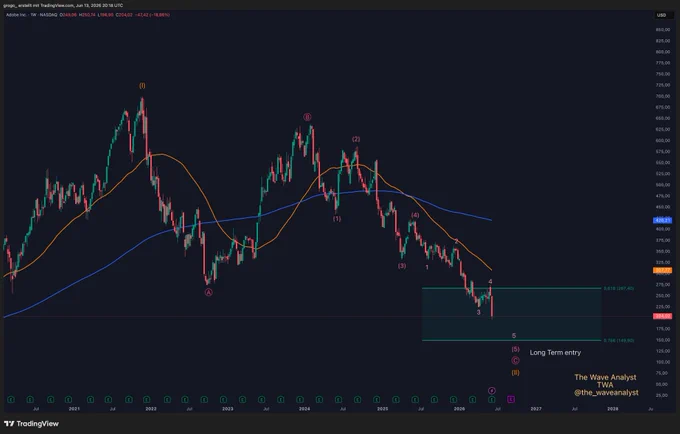Click the 2025 label on time axis
The height and width of the screenshot is (434, 680).
point(382,408)
